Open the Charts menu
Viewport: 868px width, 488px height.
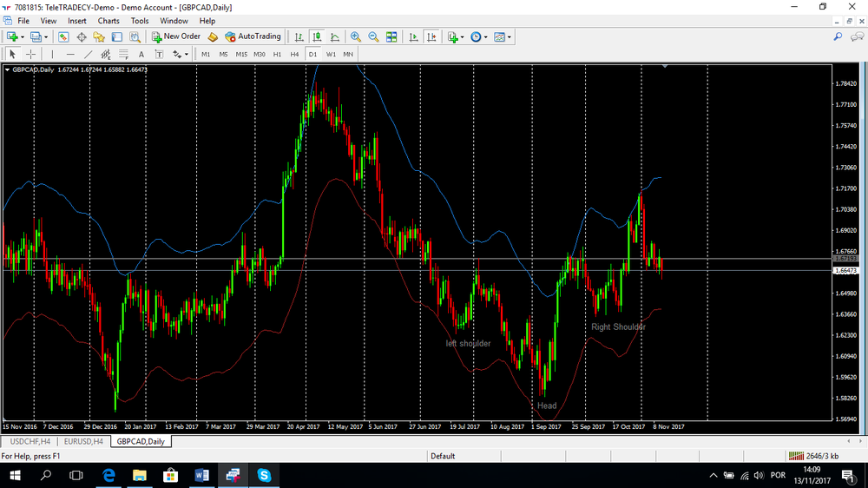click(108, 21)
